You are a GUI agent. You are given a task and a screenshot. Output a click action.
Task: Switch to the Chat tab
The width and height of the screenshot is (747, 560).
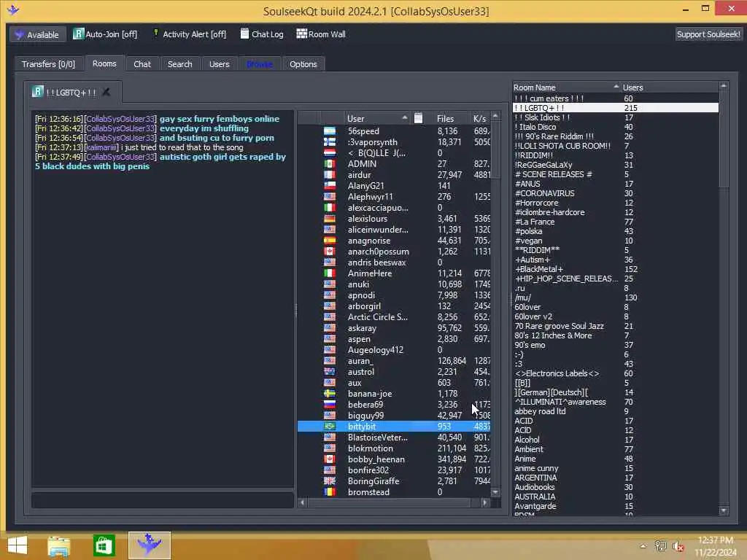[142, 64]
